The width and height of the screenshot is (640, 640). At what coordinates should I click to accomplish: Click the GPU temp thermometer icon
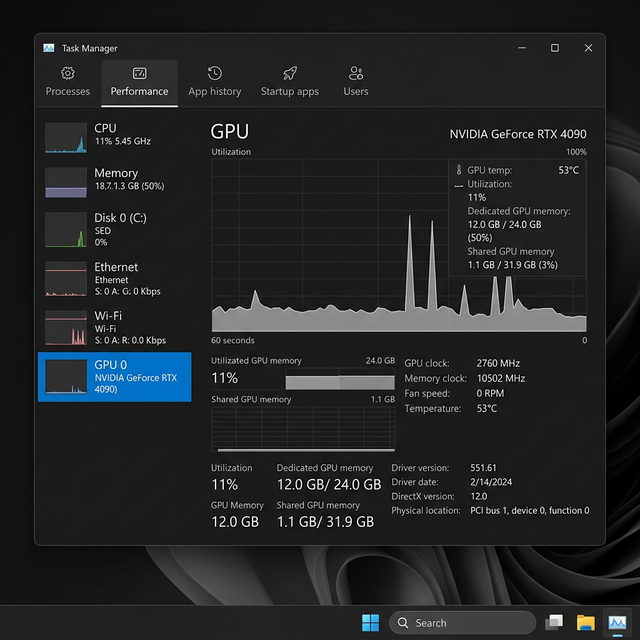pos(459,170)
